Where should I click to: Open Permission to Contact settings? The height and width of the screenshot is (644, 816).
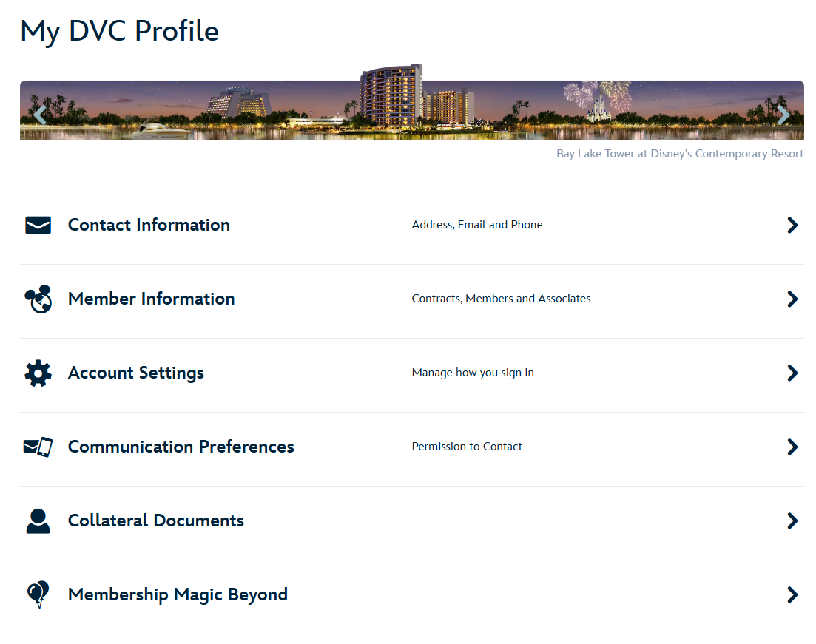pos(467,447)
